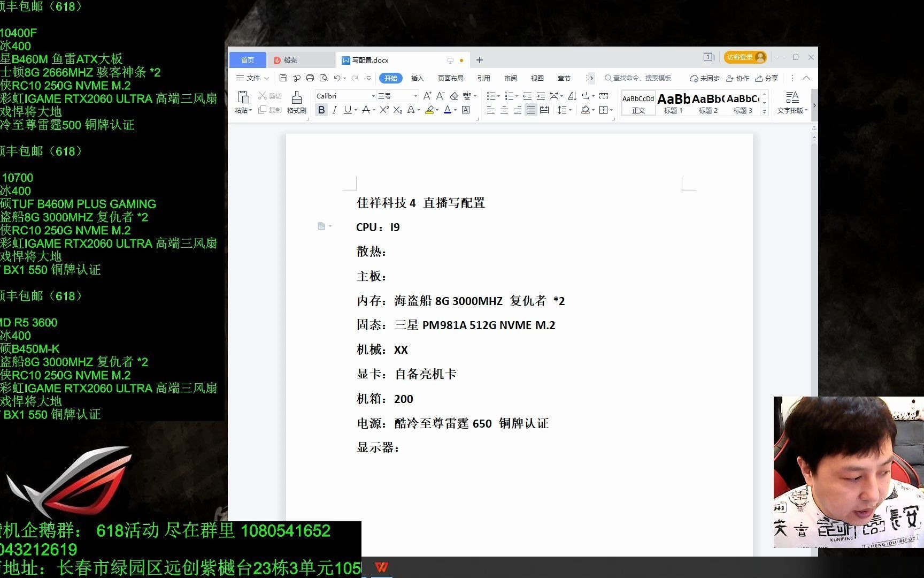The width and height of the screenshot is (924, 578).
Task: Switch to the 稻壳 tab
Action: [x=301, y=60]
